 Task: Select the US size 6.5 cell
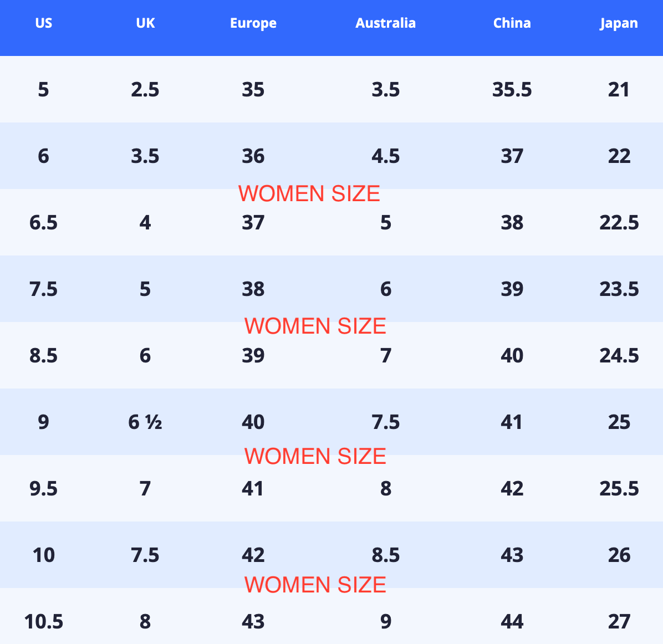[x=44, y=222]
